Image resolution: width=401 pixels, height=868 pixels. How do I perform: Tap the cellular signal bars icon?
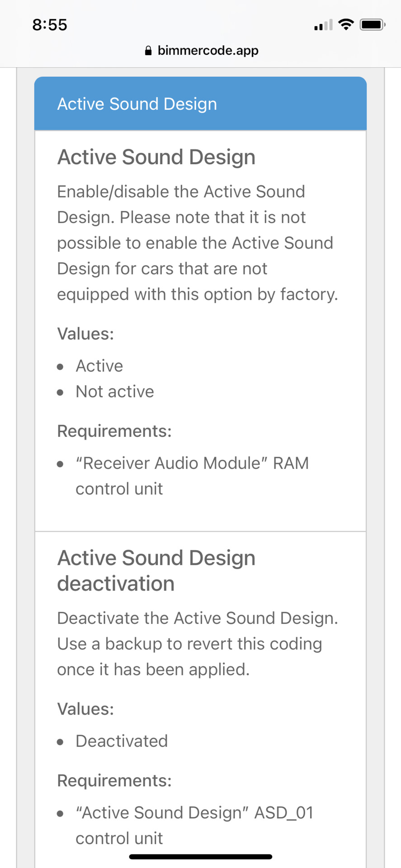coord(323,25)
